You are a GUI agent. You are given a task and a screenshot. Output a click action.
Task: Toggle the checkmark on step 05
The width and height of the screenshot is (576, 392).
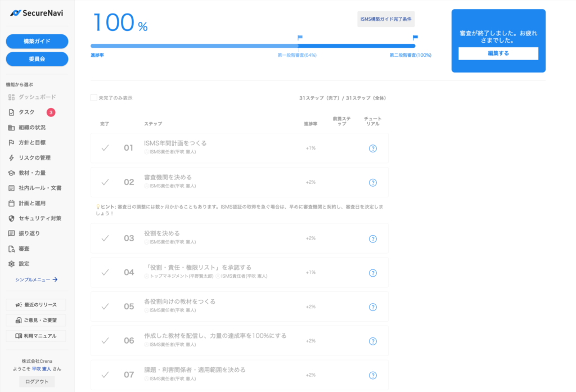105,307
